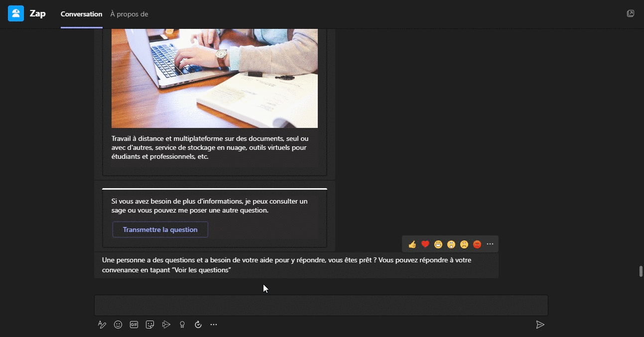
Task: Switch to the Conversation tab
Action: 82,14
